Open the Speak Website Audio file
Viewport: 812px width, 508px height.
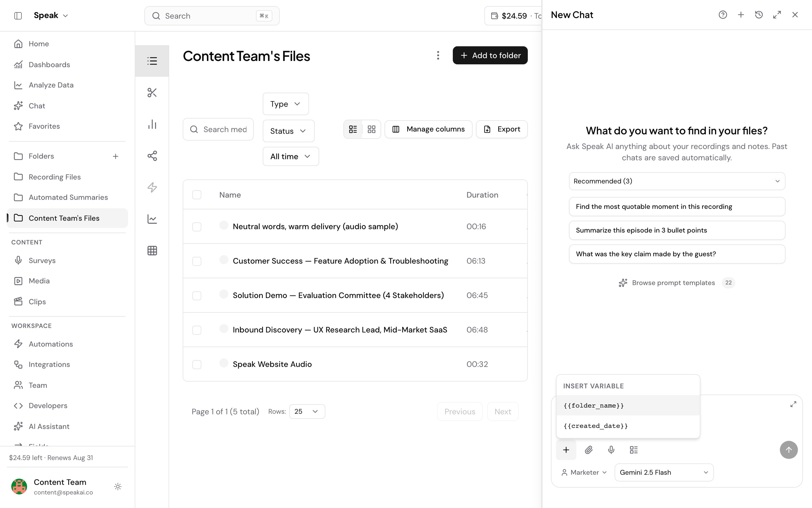[x=272, y=364]
